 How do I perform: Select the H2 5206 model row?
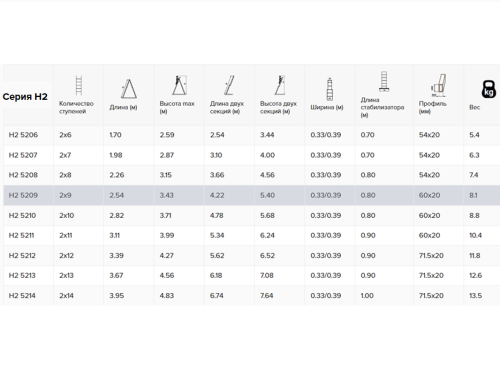252,135
